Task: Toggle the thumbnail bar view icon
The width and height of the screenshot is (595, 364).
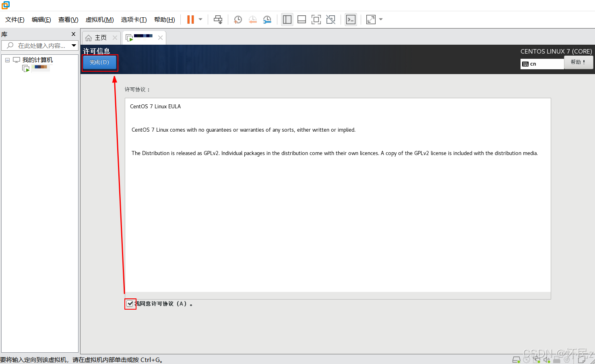Action: [302, 19]
